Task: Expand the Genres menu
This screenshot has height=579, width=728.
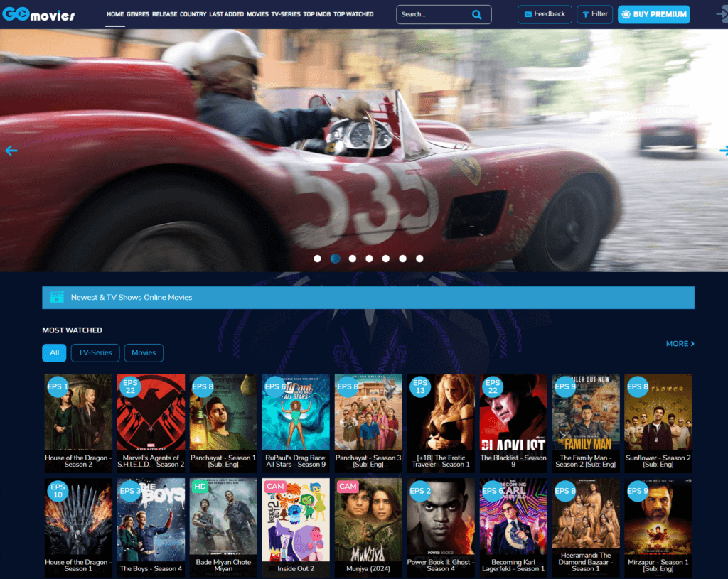Action: tap(137, 14)
